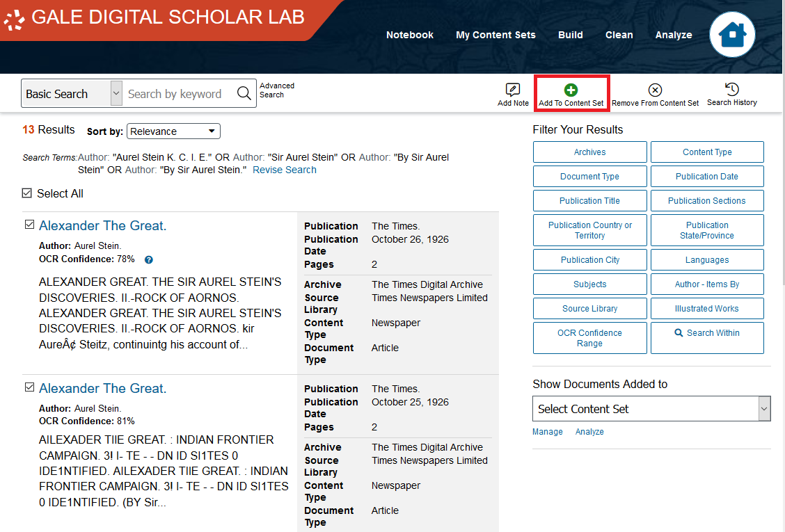Screen dimensions: 785x532
Task: Click OCR Confidence help question icon
Action: [x=148, y=259]
